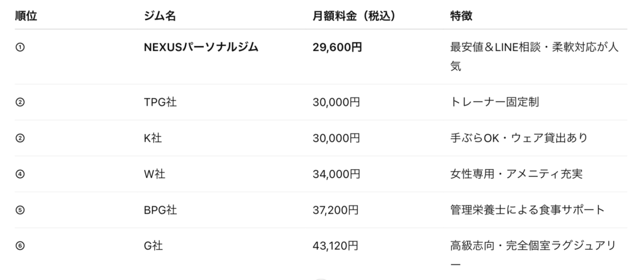Click the トレーナー固定制 feature text
Image resolution: width=644 pixels, height=280 pixels.
coord(494,102)
